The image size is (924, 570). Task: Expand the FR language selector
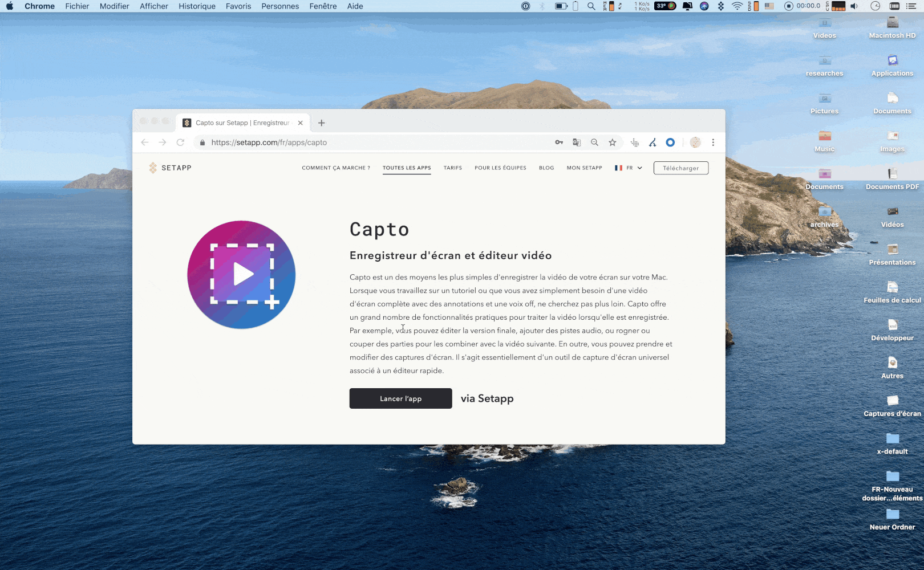coord(629,168)
